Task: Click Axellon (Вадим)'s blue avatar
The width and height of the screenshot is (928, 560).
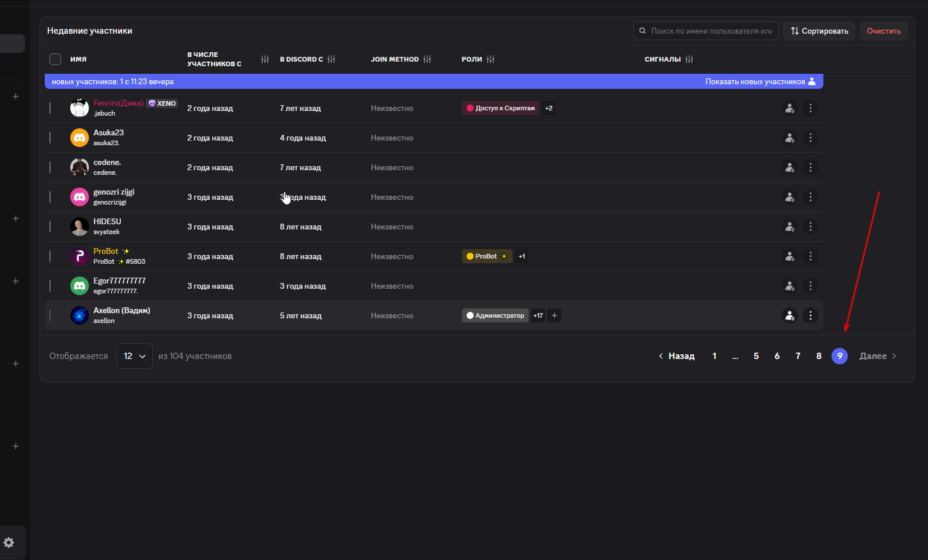Action: [80, 315]
